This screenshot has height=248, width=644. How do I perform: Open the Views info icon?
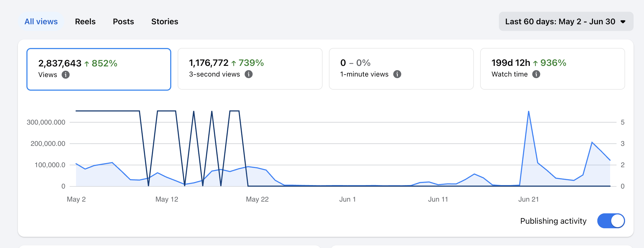pyautogui.click(x=66, y=75)
